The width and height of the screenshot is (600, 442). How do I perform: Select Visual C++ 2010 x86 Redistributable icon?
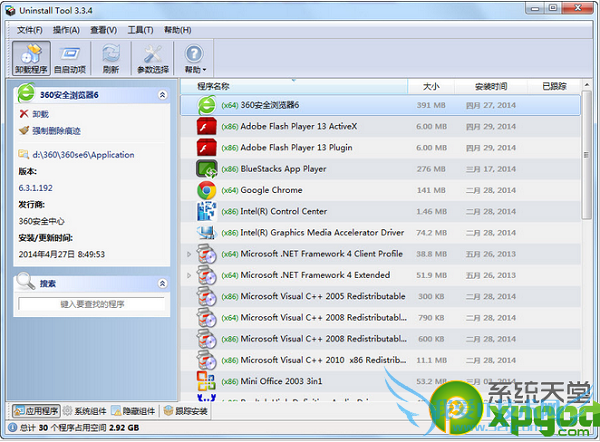point(207,360)
